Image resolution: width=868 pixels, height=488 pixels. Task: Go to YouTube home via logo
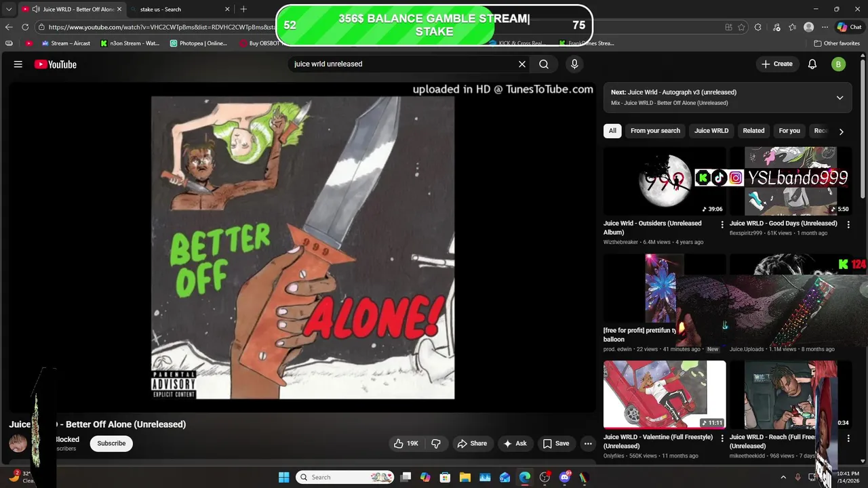click(56, 64)
